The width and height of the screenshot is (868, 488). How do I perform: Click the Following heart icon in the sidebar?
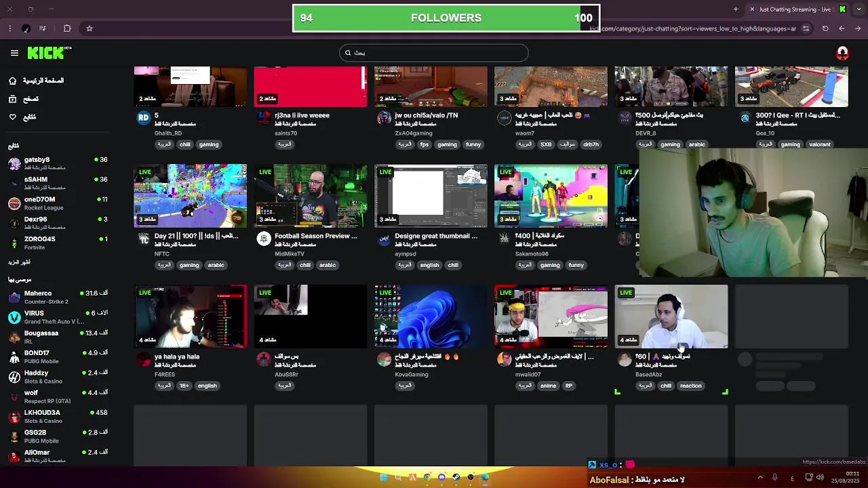point(12,117)
